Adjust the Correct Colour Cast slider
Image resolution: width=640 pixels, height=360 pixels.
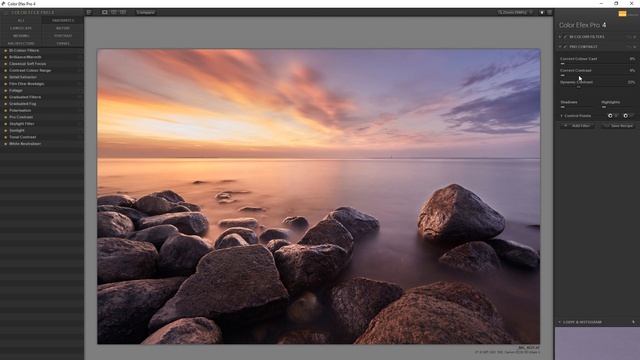(598, 64)
